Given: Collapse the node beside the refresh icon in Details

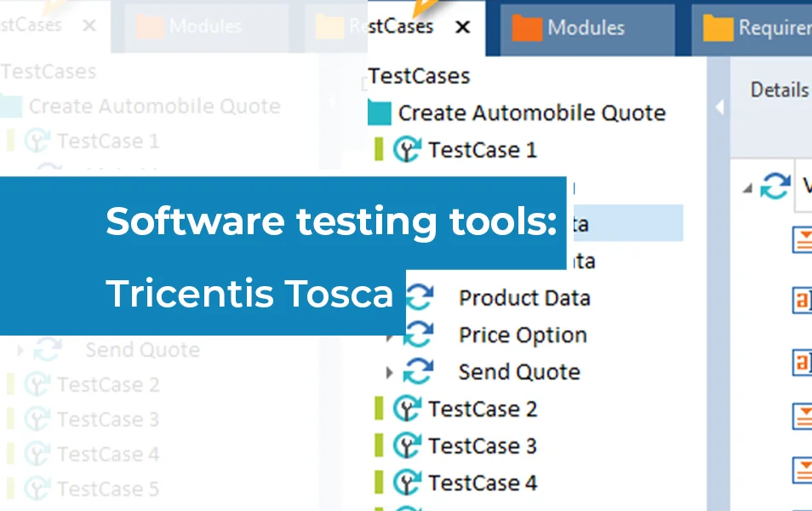Looking at the screenshot, I should [746, 187].
